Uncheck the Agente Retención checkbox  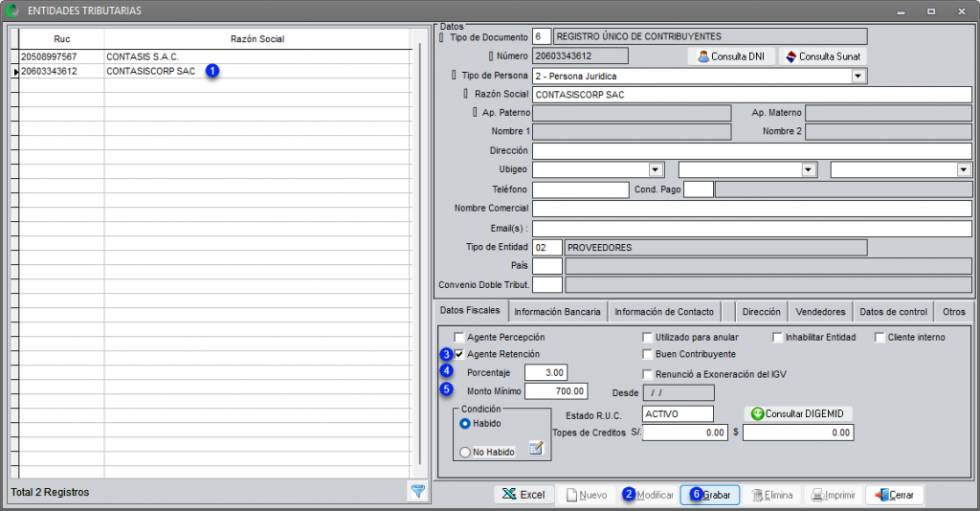tap(459, 354)
